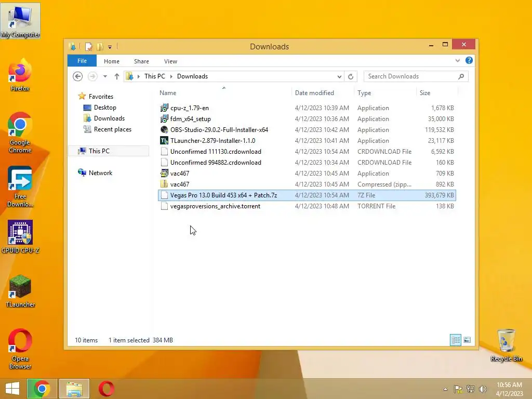
Task: Click the Windows Start button
Action: click(12, 389)
